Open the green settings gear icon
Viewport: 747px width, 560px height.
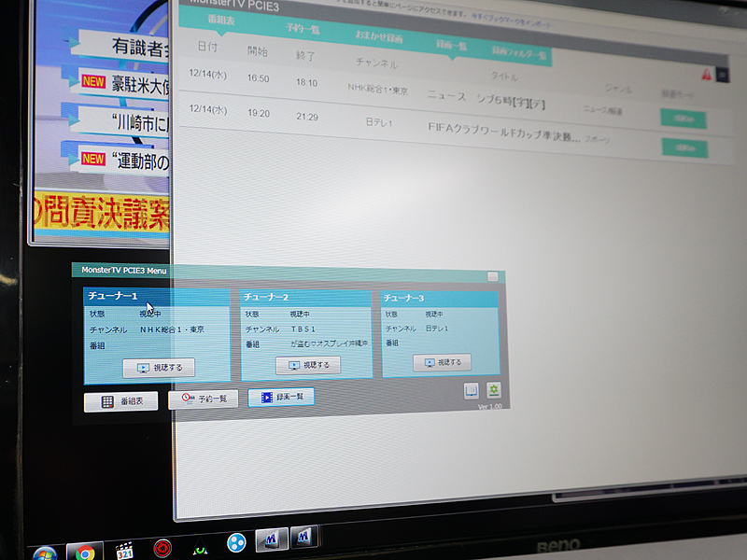click(494, 390)
